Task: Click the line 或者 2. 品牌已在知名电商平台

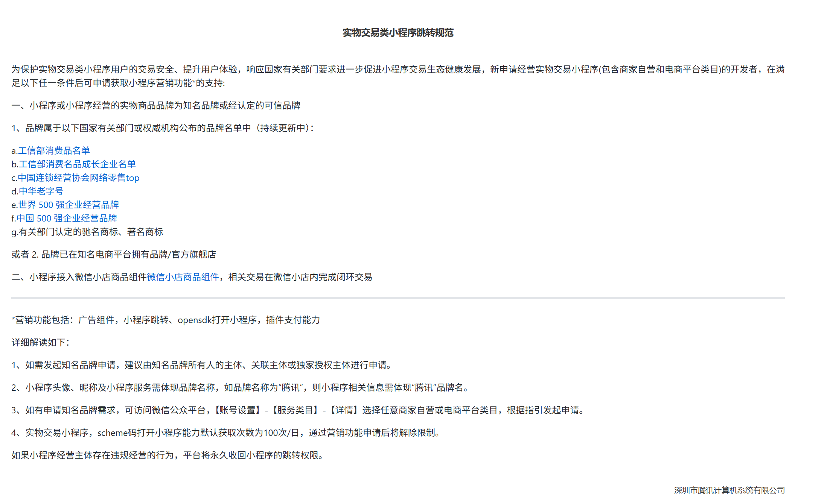Action: pyautogui.click(x=114, y=255)
